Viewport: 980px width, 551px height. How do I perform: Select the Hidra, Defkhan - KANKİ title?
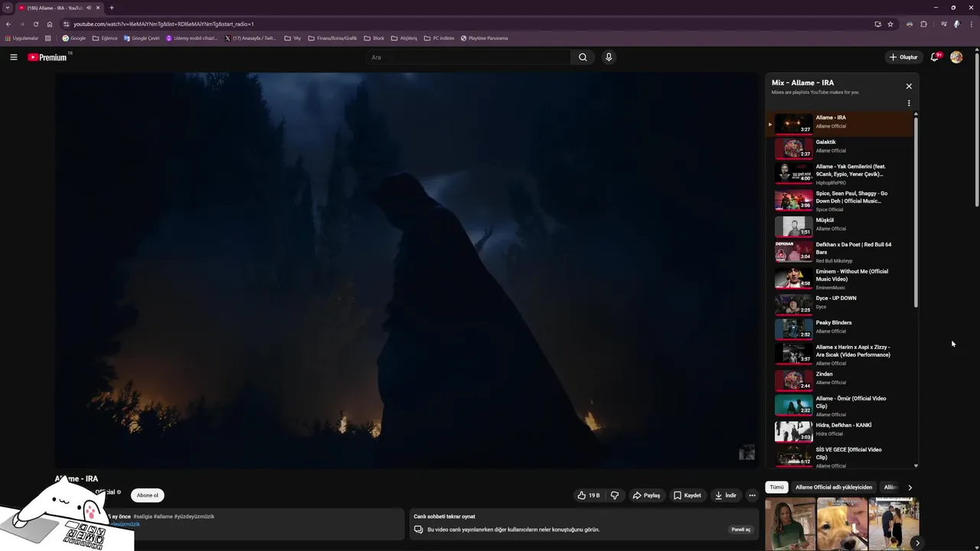point(844,425)
